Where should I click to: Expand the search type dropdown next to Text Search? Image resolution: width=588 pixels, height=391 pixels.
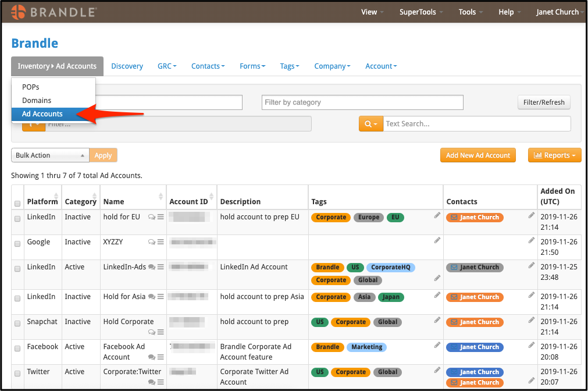pyautogui.click(x=371, y=123)
